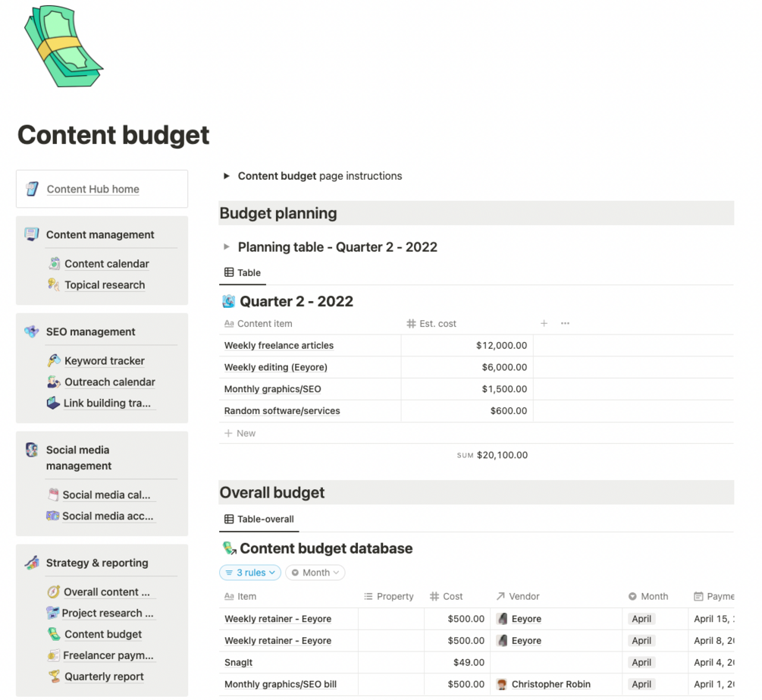Image resolution: width=762 pixels, height=700 pixels.
Task: Expand Planning table Quarter 2 toggle
Action: tap(226, 247)
